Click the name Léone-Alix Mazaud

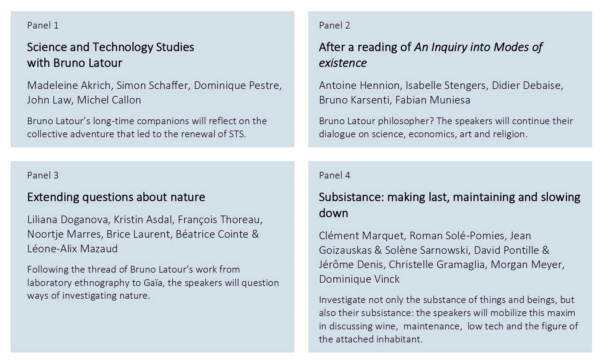[72, 249]
